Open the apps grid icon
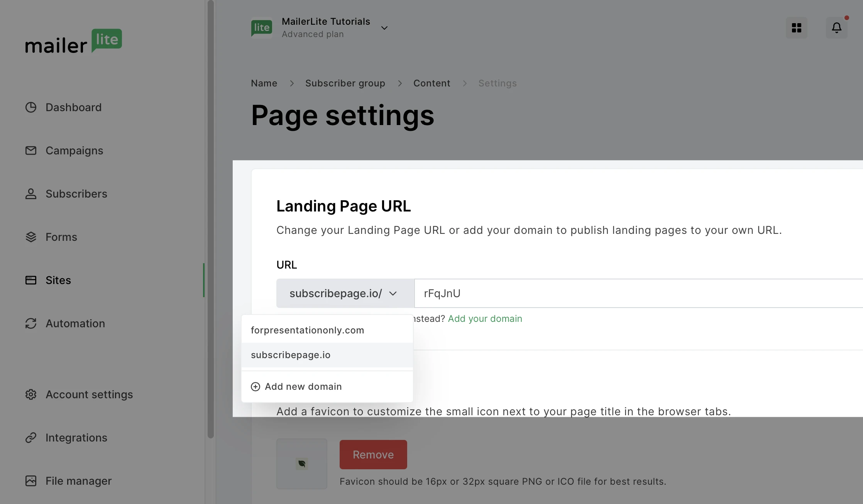 pyautogui.click(x=796, y=28)
